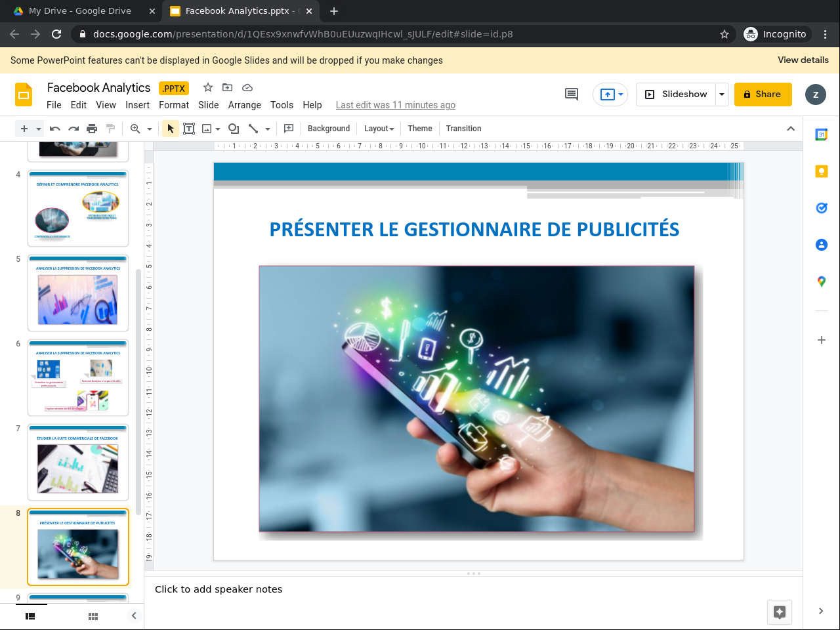The height and width of the screenshot is (630, 840).
Task: Collapse the filmstrip panel
Action: click(x=134, y=616)
